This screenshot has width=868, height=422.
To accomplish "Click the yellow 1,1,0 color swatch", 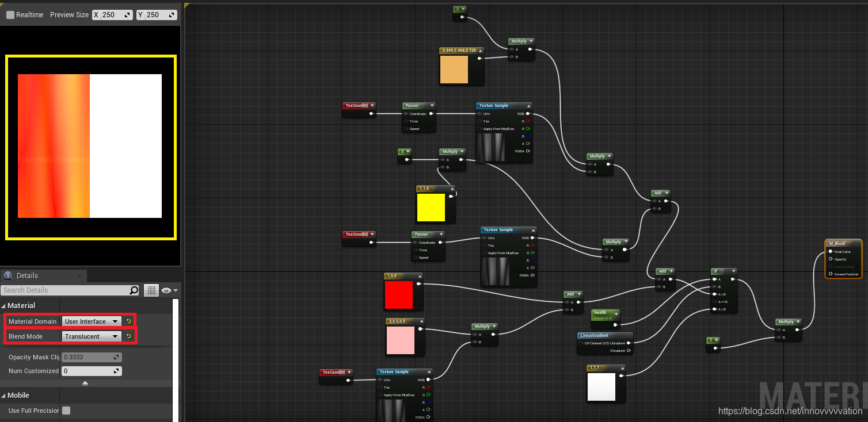I will click(431, 208).
